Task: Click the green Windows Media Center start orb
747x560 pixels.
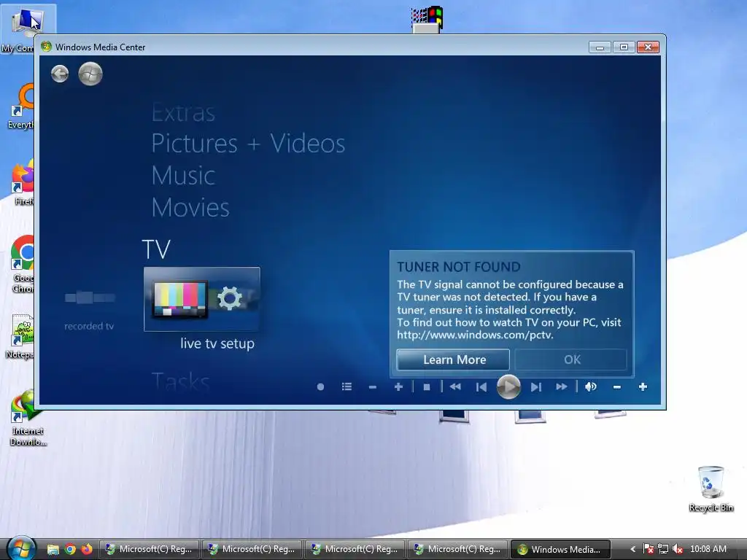Action: point(90,74)
